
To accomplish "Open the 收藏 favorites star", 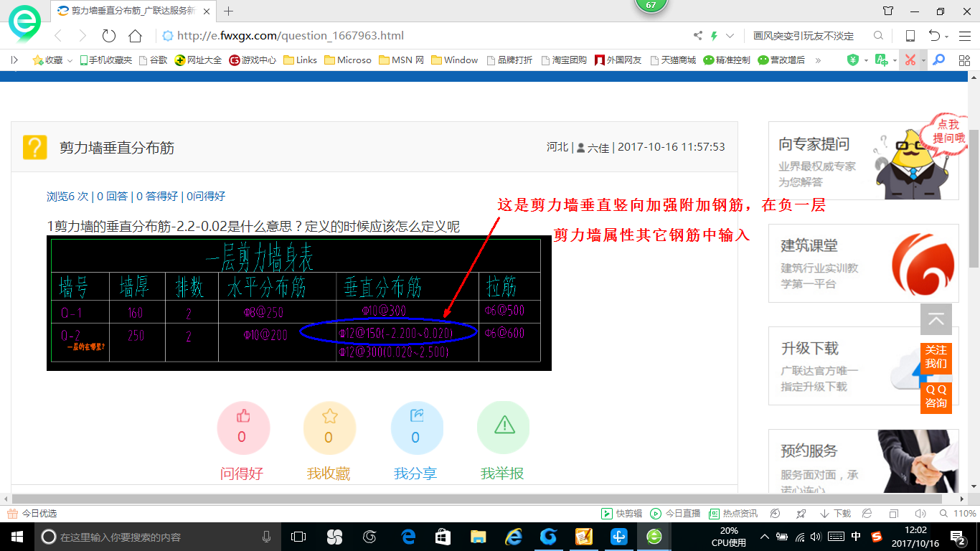I will click(38, 60).
